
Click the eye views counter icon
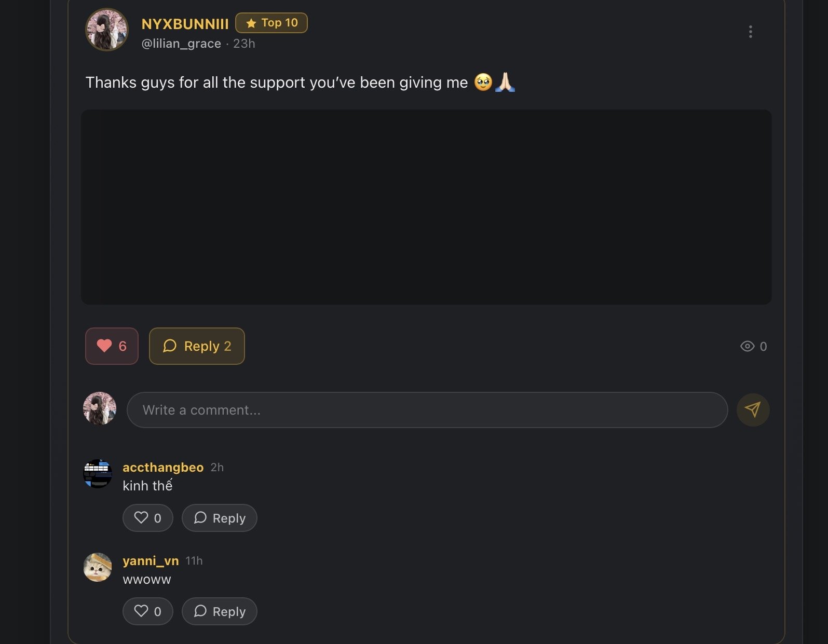[x=747, y=346]
